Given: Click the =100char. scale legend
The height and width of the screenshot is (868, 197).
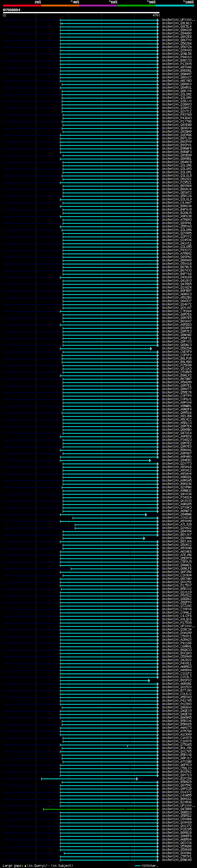Looking at the screenshot, I should tap(147, 866).
